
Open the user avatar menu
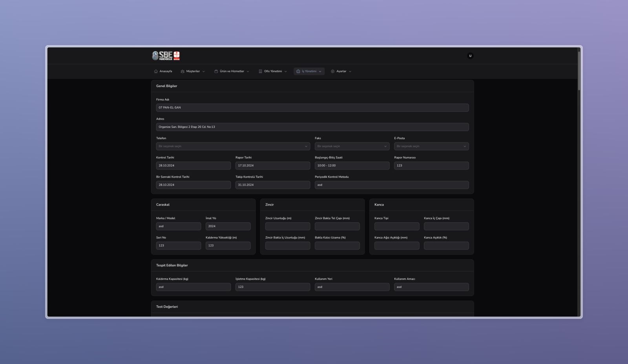pyautogui.click(x=470, y=56)
